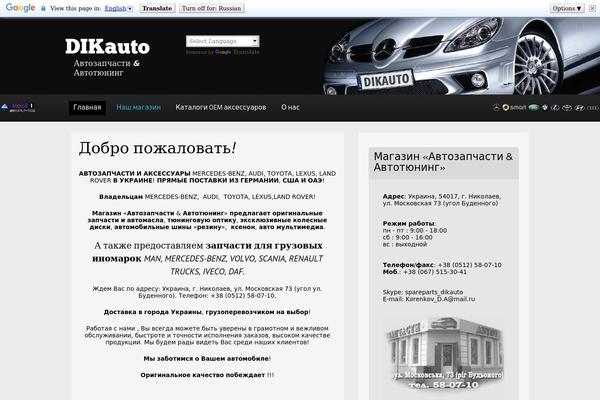The height and width of the screenshot is (400, 600).
Task: Click the Магазин «Автозапчасти & Автотюнинг» sidebar heading
Action: pyautogui.click(x=443, y=162)
